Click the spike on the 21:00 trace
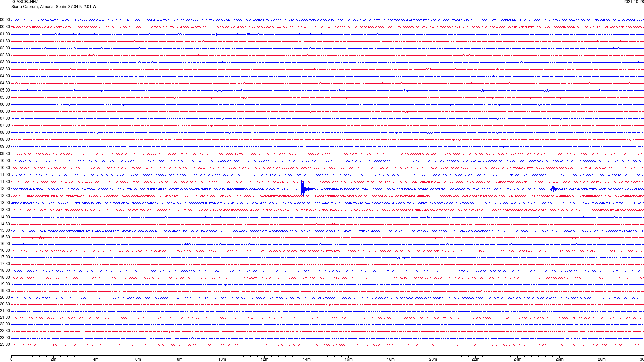Viewport: 644px width, 362px height. tap(78, 311)
